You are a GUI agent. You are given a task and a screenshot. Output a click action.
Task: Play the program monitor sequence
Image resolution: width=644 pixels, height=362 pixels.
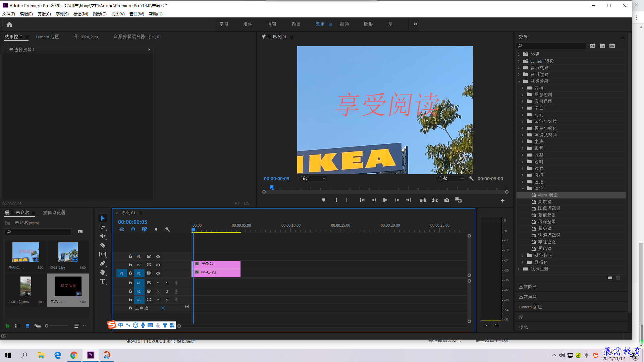pos(385,200)
